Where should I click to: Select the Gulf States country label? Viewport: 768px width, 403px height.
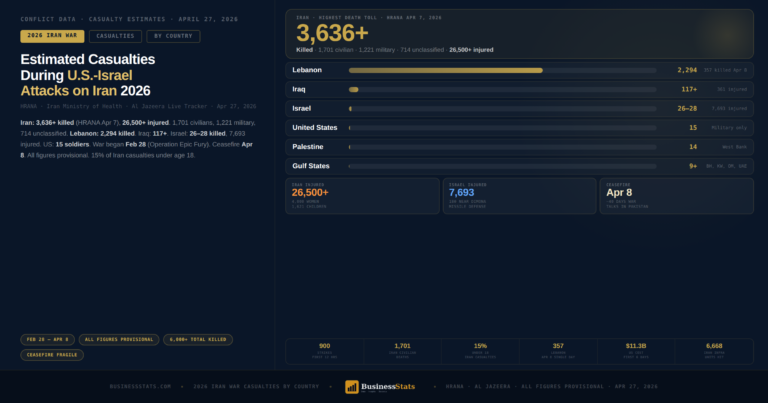coord(311,166)
